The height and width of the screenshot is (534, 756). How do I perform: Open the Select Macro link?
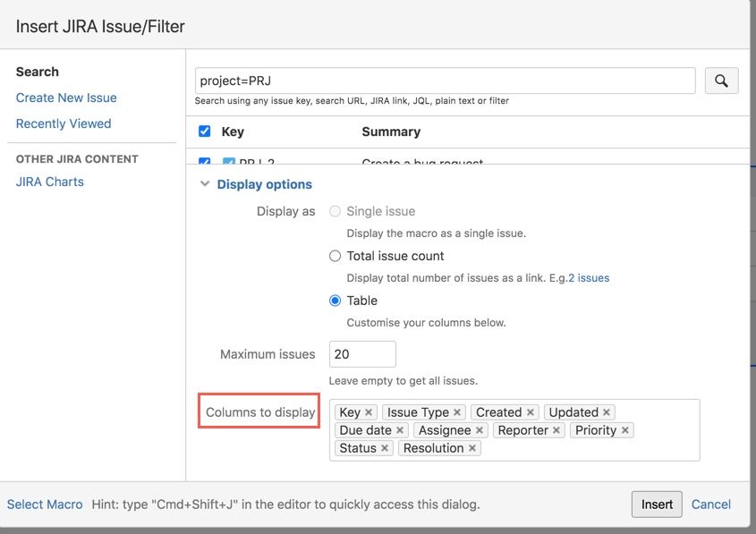click(x=45, y=504)
